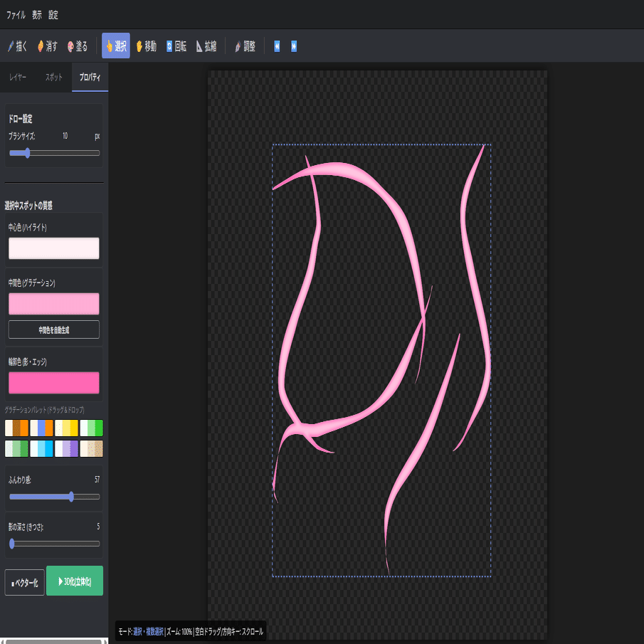This screenshot has height=644, width=644.
Task: Click the 影の深さ (きつさ) slider
Action: coord(54,544)
